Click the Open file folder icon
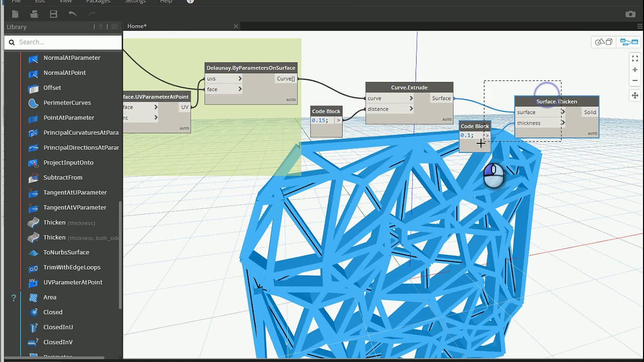The width and height of the screenshot is (644, 362). click(x=34, y=14)
